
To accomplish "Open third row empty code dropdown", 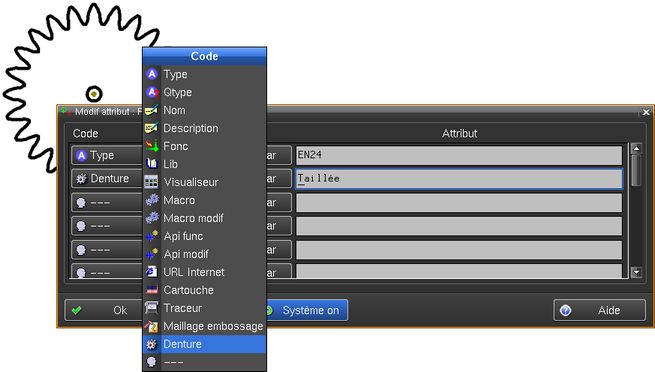I will tap(107, 202).
